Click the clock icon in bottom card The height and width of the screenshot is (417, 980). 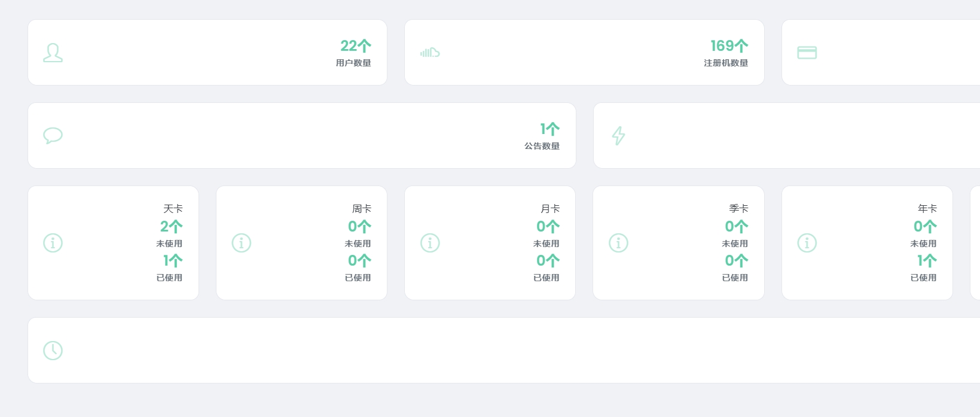coord(53,351)
